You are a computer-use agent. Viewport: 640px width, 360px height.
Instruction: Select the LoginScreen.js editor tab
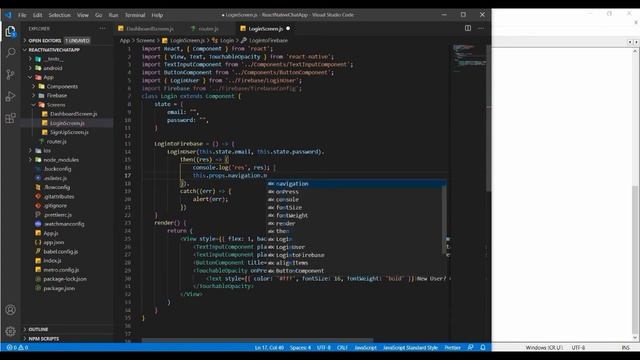266,29
